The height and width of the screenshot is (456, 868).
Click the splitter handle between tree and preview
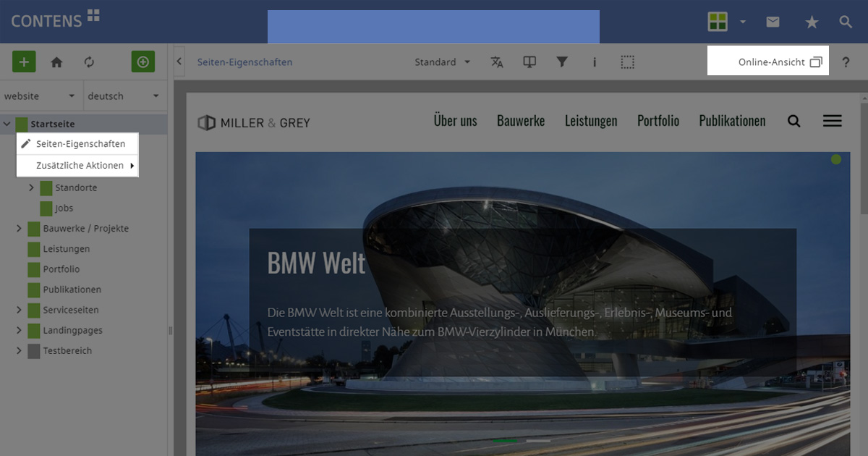click(x=171, y=331)
